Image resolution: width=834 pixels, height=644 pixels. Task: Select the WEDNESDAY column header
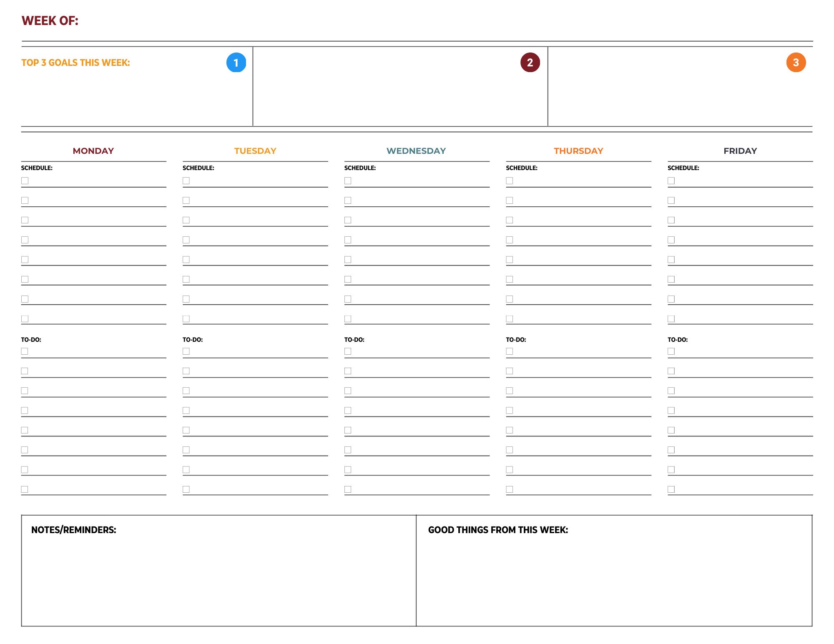pyautogui.click(x=416, y=151)
